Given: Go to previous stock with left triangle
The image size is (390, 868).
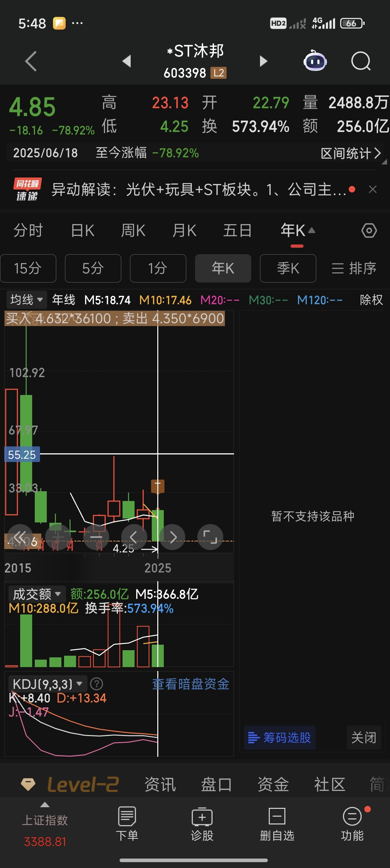Looking at the screenshot, I should click(x=127, y=61).
